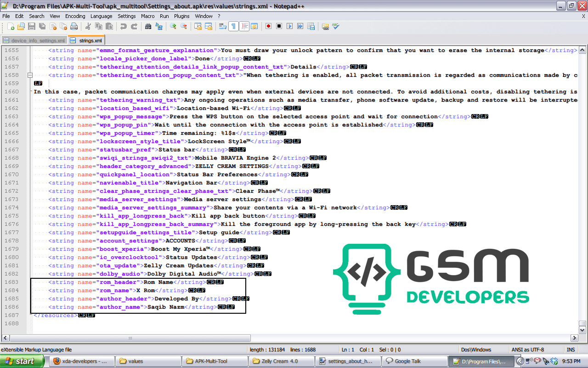
Task: Click the horizontal scrollbar right arrow
Action: tap(574, 338)
